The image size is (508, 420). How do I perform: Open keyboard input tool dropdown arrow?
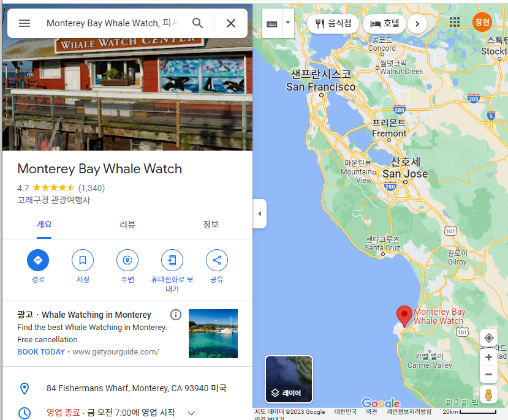(288, 23)
